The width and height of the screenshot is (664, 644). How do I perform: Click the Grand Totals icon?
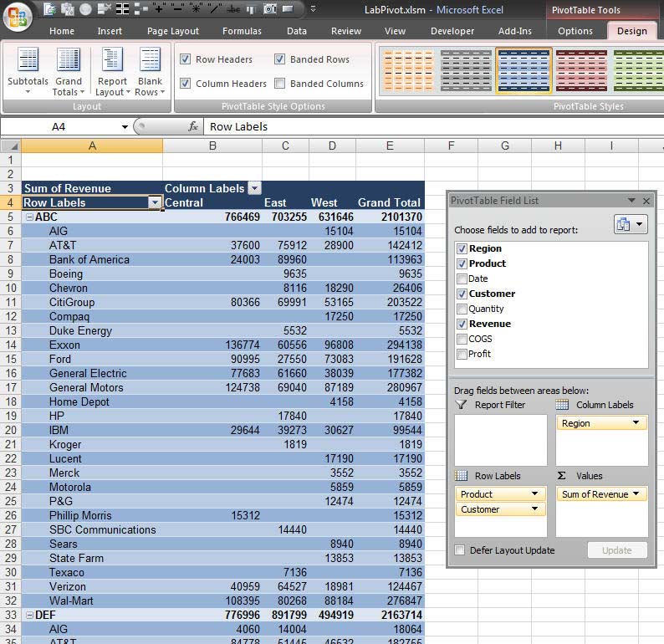pos(68,62)
